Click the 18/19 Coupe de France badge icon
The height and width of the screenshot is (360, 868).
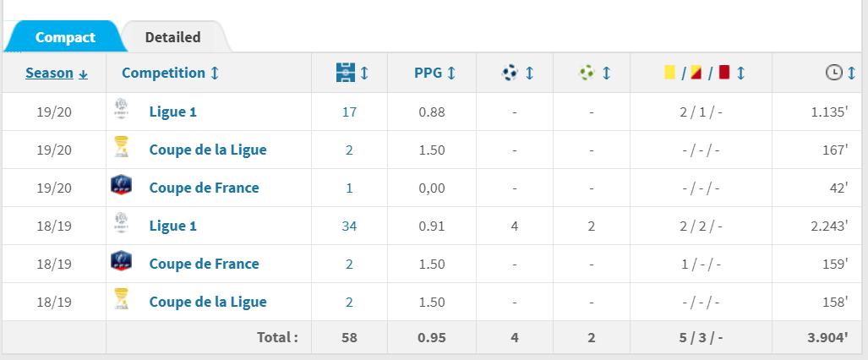[x=122, y=264]
